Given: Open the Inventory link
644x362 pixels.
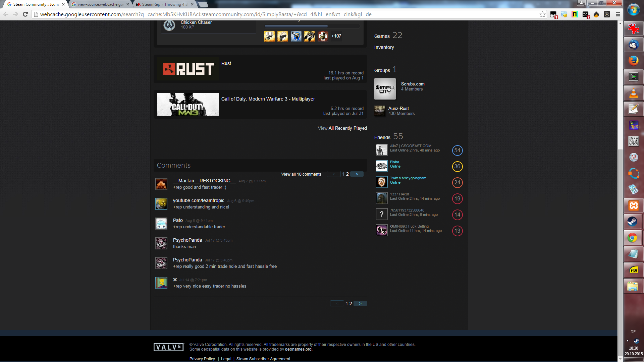Looking at the screenshot, I should (384, 47).
